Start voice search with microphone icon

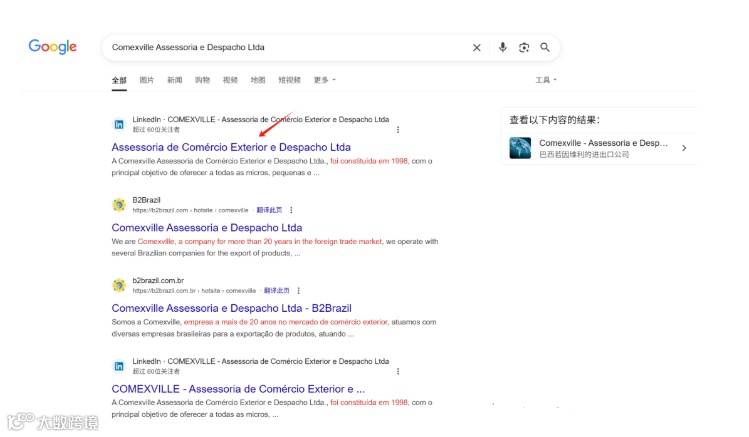click(x=503, y=47)
